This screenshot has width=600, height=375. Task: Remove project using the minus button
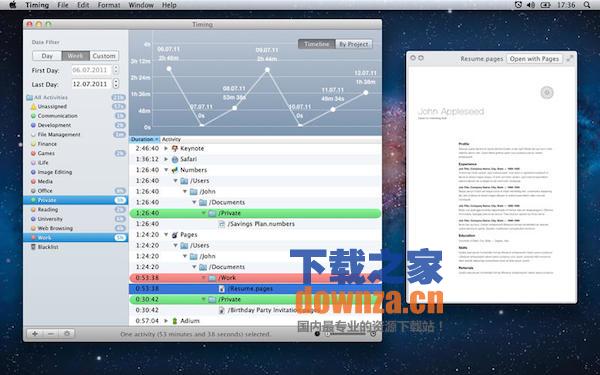[x=51, y=334]
